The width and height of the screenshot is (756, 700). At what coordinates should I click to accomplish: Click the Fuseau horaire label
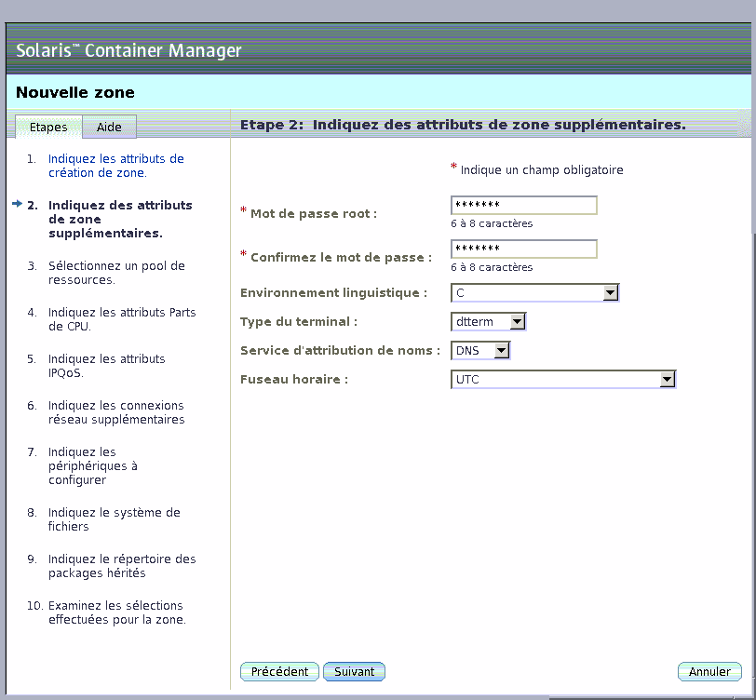coord(293,380)
